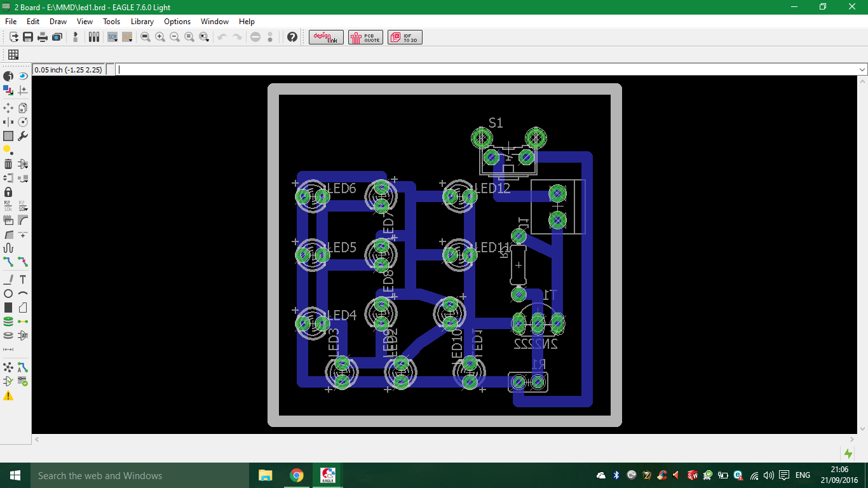Select the Show eye tool

(23, 76)
